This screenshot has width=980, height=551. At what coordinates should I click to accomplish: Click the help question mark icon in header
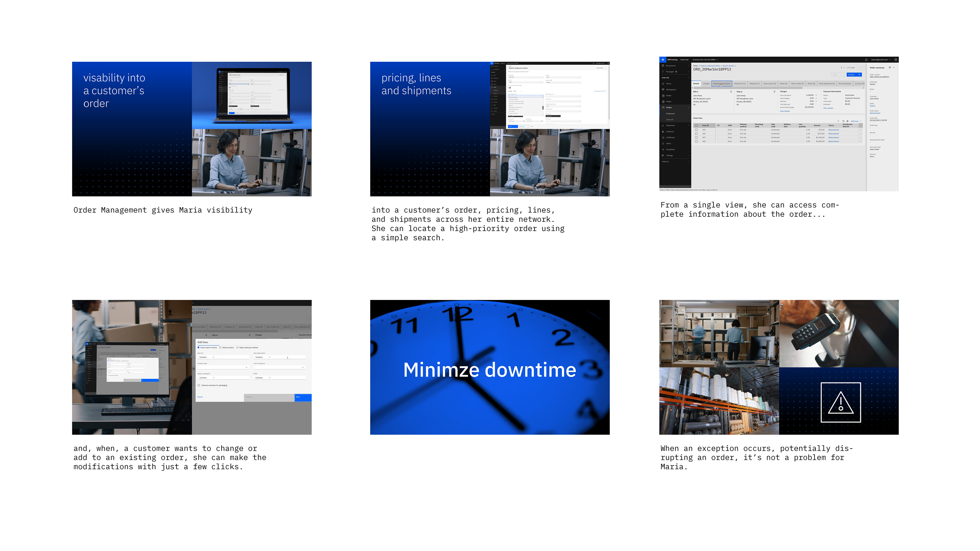(x=896, y=60)
